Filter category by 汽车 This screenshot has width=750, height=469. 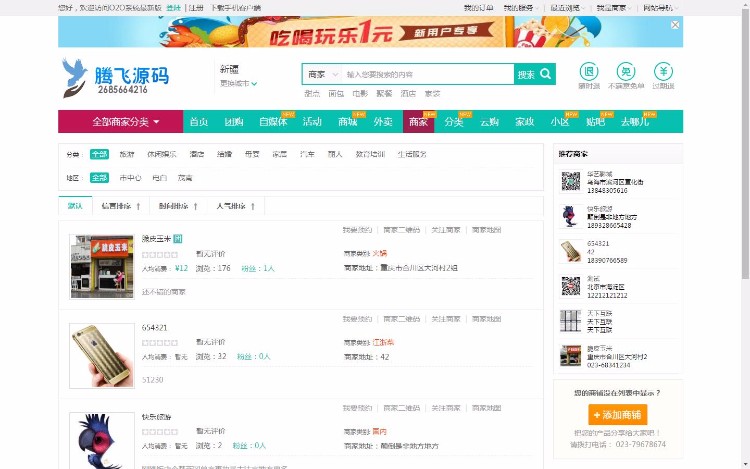tap(307, 154)
